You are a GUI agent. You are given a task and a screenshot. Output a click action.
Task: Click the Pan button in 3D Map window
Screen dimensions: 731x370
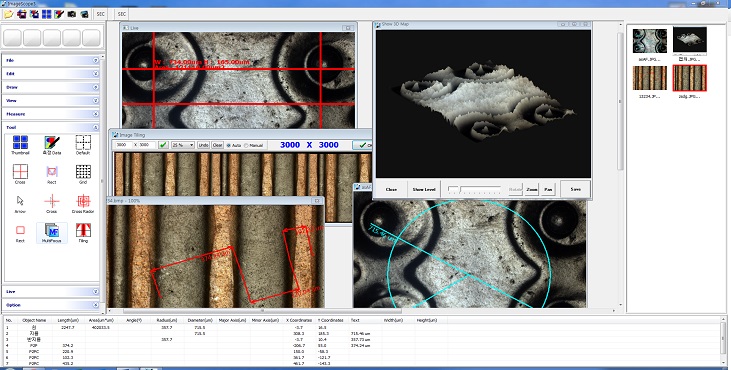click(549, 190)
